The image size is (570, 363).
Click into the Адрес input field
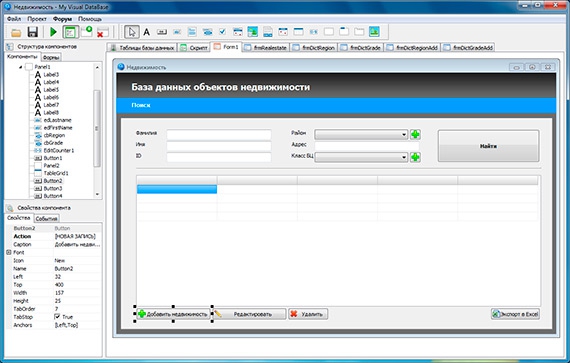(x=367, y=146)
